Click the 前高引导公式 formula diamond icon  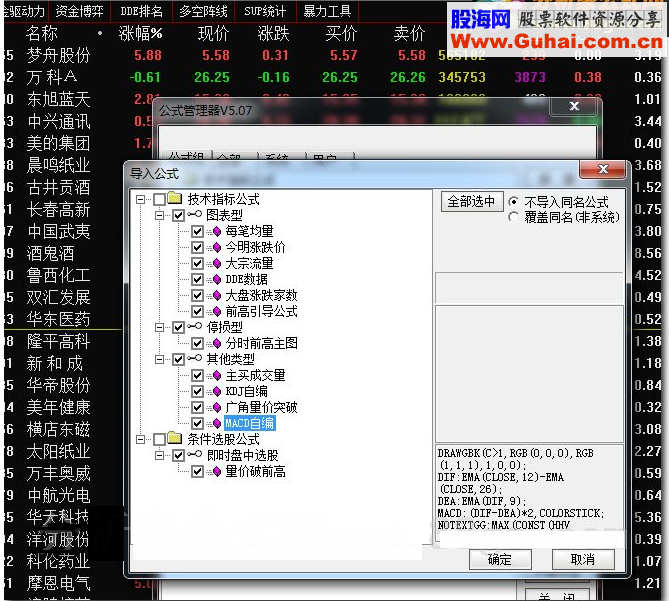(217, 311)
